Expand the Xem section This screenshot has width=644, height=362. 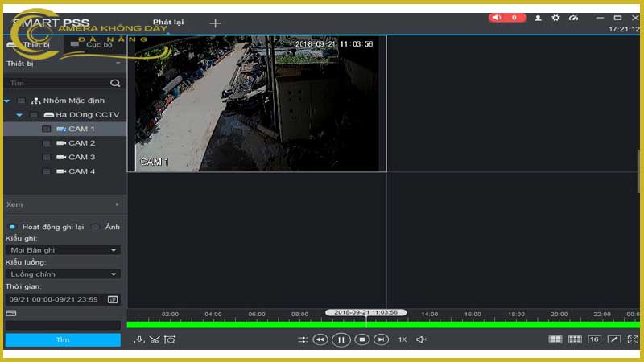(x=118, y=204)
